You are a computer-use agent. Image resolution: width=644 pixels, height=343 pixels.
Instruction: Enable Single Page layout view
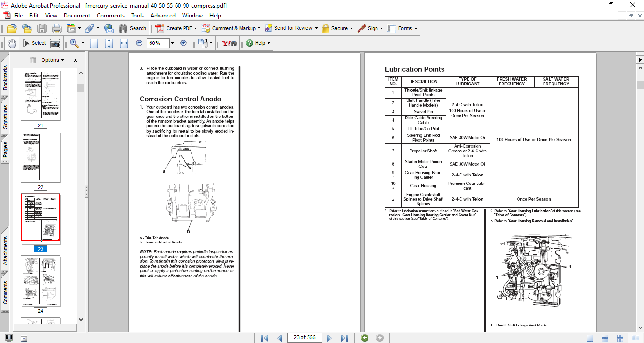(x=590, y=338)
